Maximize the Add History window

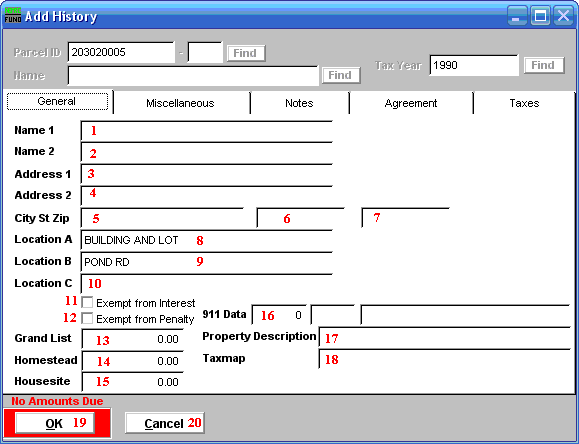(x=541, y=16)
